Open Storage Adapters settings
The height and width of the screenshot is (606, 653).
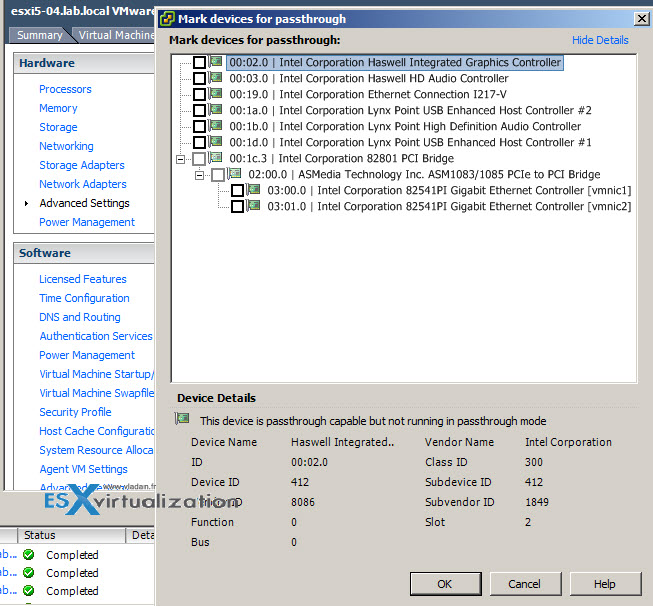pos(82,165)
